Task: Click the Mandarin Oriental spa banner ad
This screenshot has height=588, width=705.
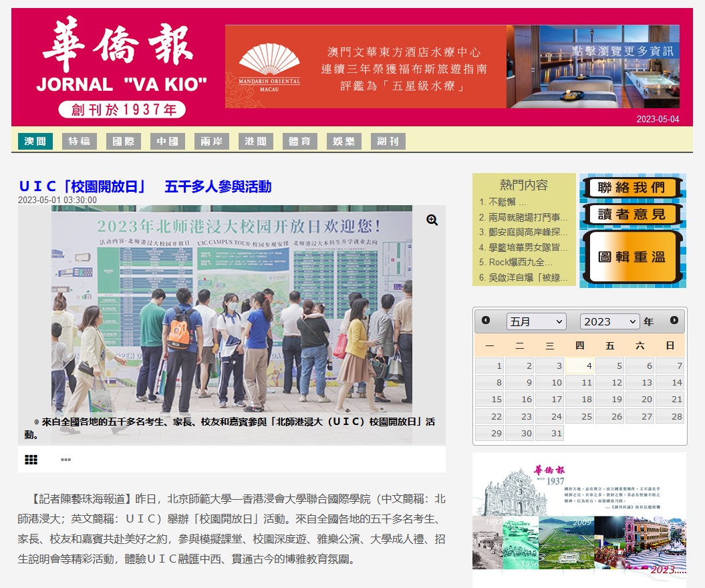Action: pos(452,67)
